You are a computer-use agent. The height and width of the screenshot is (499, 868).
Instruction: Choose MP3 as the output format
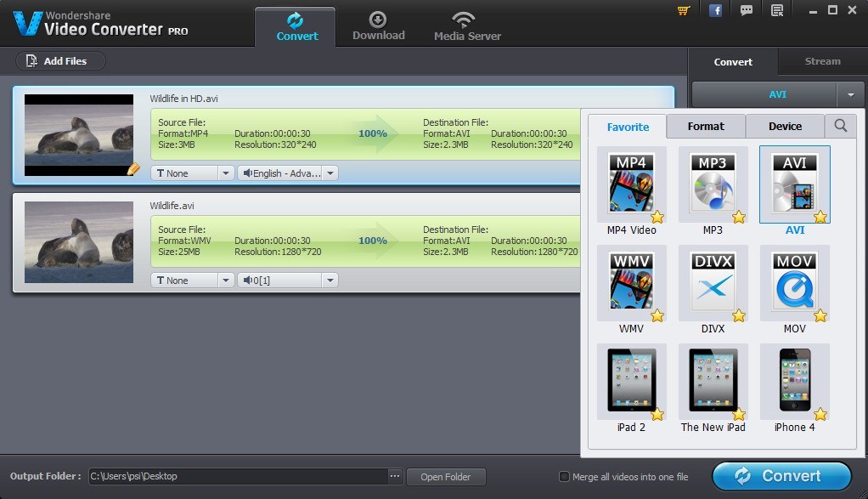click(711, 183)
